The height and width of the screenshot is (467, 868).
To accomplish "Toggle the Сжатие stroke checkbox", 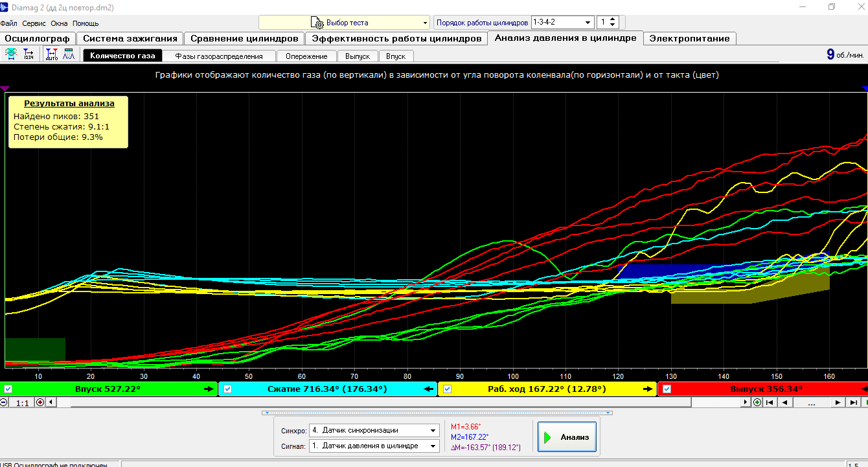I will (x=227, y=389).
